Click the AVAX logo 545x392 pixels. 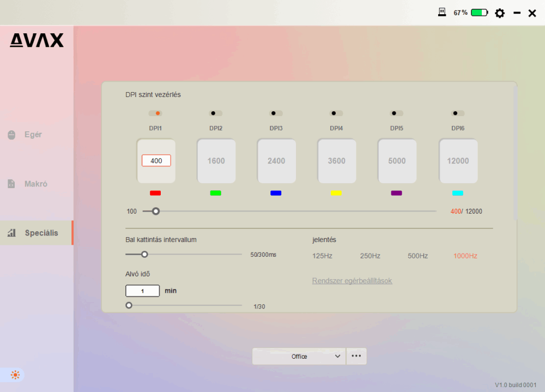(x=37, y=40)
